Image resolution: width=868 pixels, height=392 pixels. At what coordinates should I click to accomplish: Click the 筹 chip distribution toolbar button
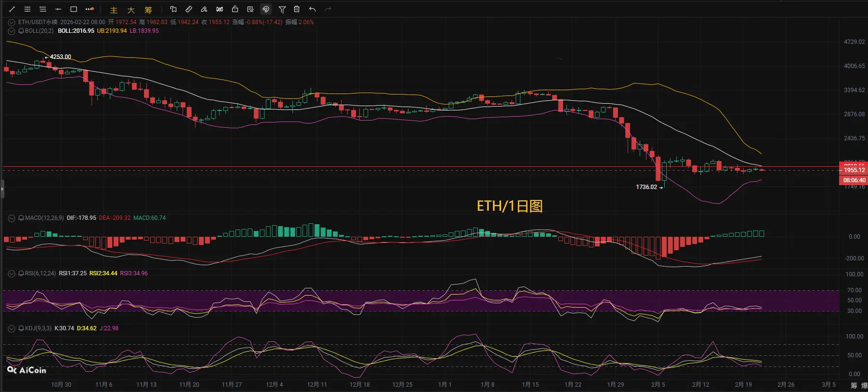click(148, 10)
